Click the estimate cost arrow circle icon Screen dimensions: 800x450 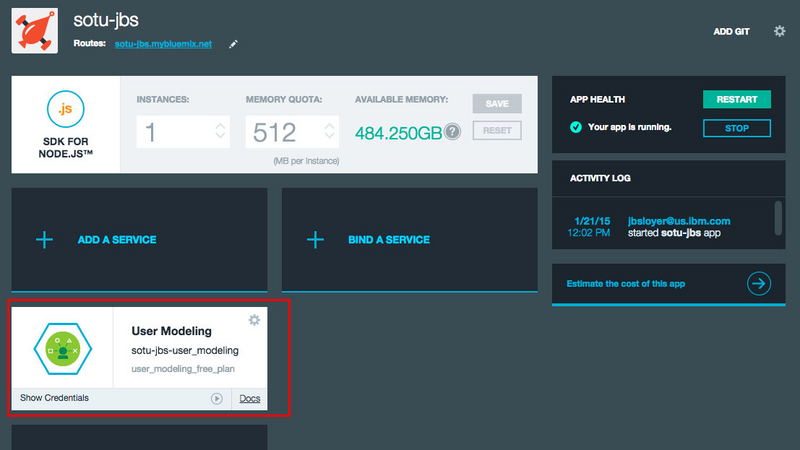759,284
